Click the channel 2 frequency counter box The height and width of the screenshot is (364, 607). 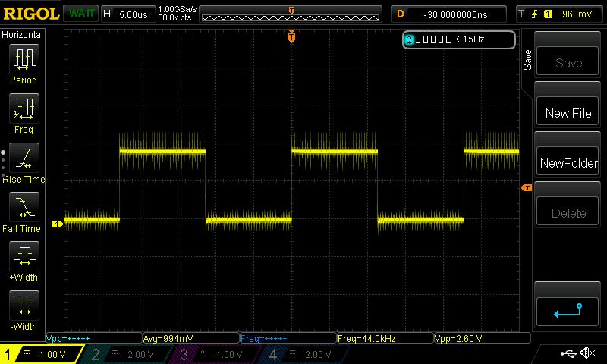pos(459,39)
